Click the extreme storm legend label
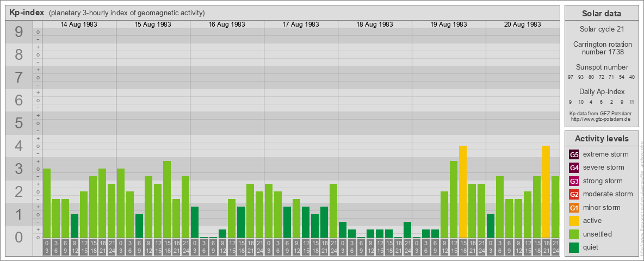The image size is (644, 261). [x=606, y=154]
